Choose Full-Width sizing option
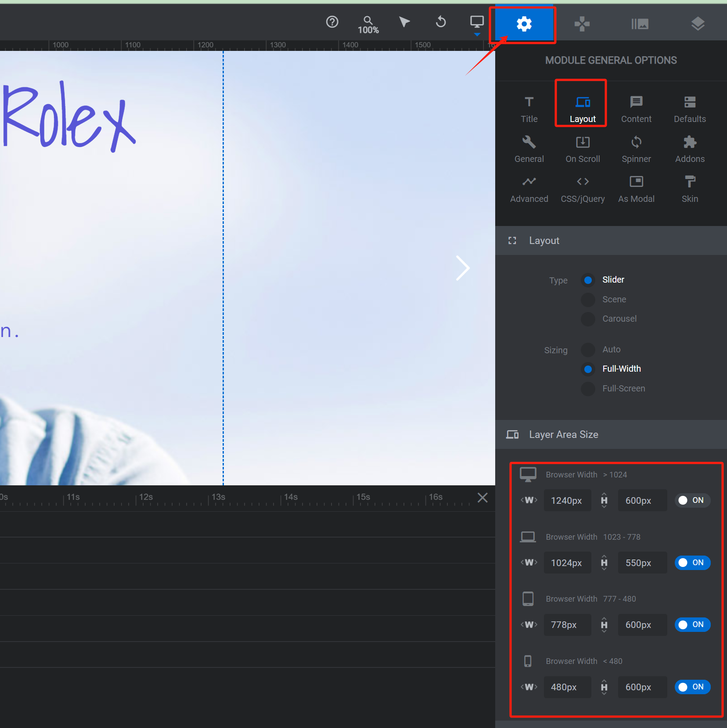This screenshot has height=728, width=727. pos(588,369)
